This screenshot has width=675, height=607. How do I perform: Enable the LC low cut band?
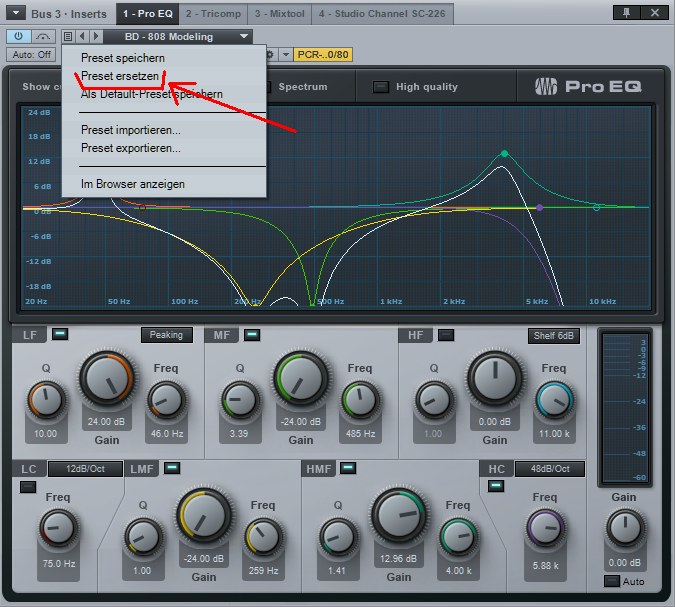(x=28, y=487)
